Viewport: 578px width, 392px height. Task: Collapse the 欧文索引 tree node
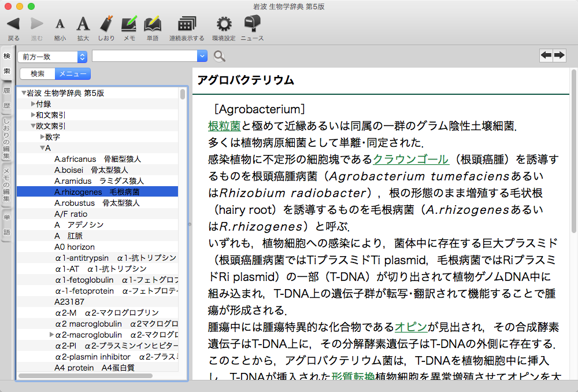click(x=33, y=126)
